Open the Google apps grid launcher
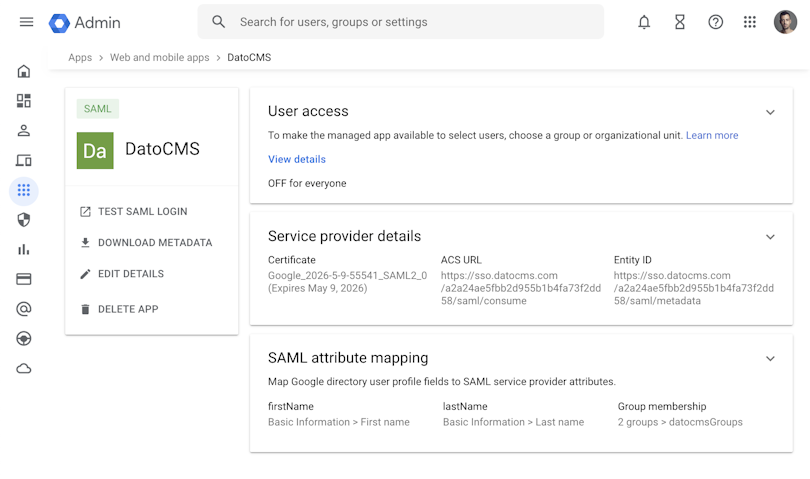 (750, 22)
